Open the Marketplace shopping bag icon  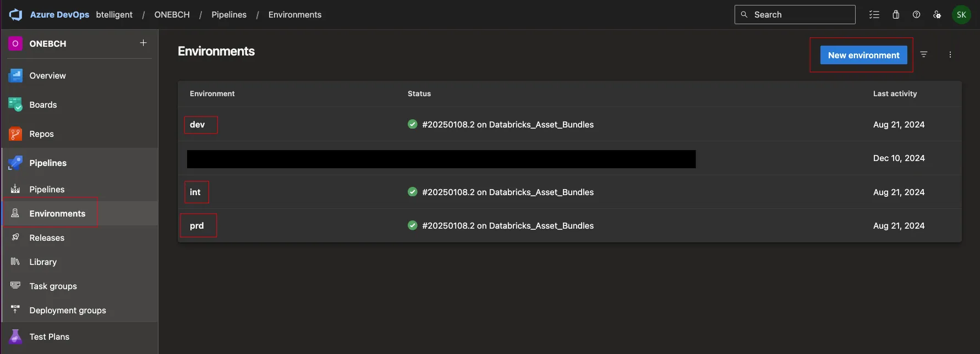(x=896, y=15)
